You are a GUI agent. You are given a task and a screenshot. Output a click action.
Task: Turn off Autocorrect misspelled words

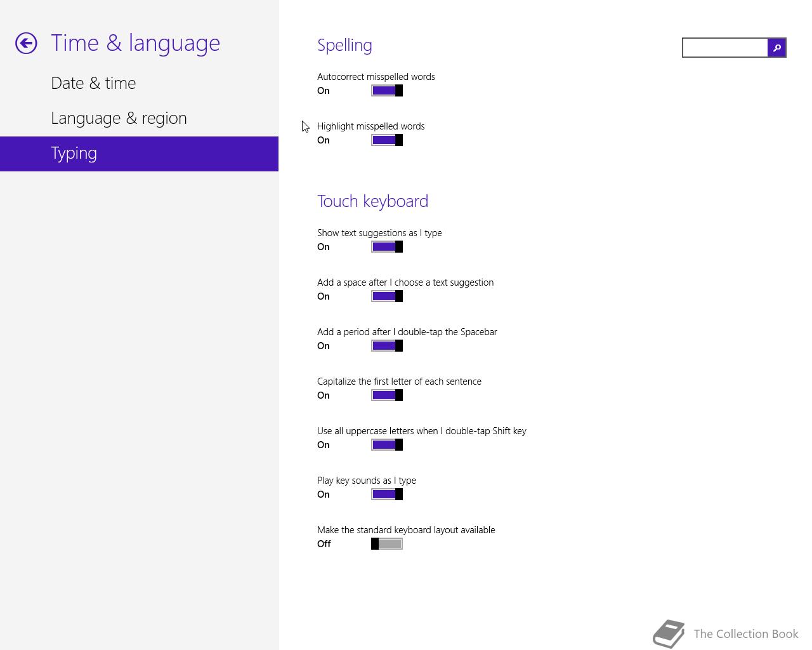click(387, 91)
